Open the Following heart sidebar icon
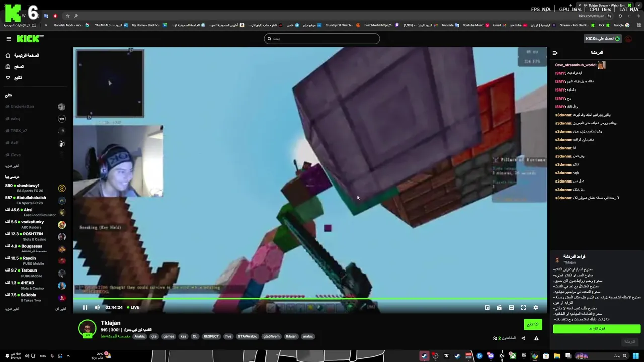644x362 pixels. pyautogui.click(x=8, y=78)
